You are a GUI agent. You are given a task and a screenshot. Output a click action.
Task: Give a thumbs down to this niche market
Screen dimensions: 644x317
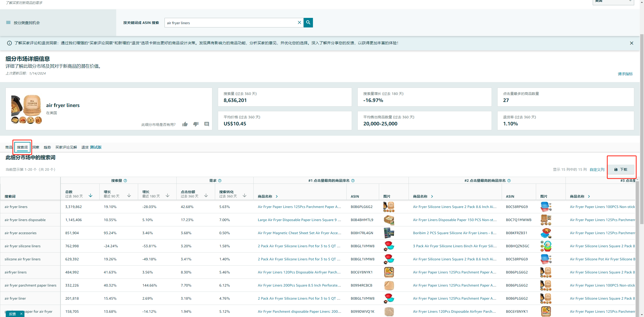coord(196,124)
